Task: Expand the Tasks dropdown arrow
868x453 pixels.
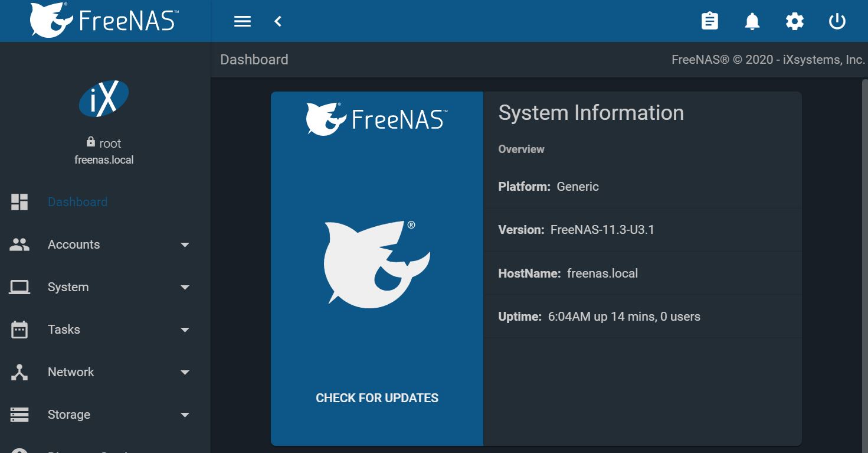Action: coord(185,330)
